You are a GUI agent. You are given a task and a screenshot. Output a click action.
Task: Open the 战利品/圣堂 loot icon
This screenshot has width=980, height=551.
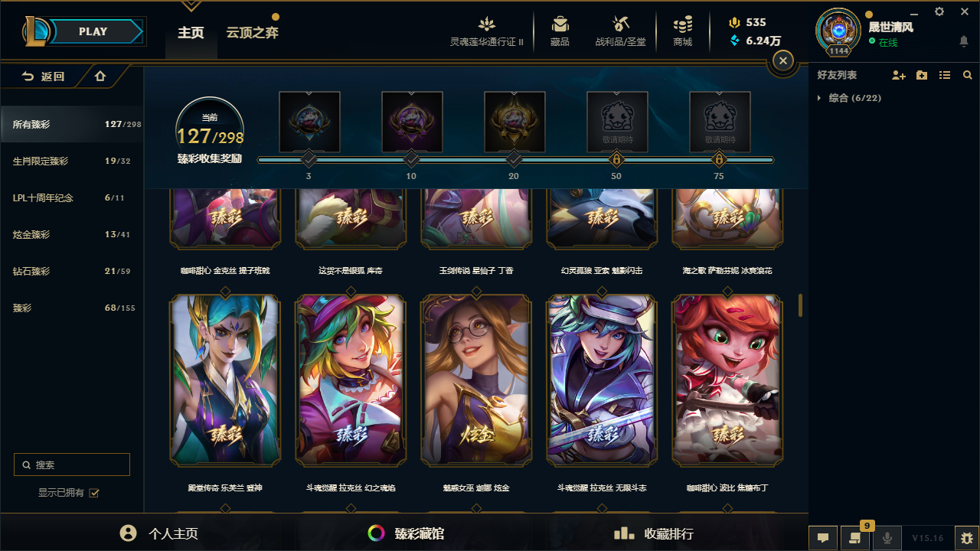coord(621,24)
